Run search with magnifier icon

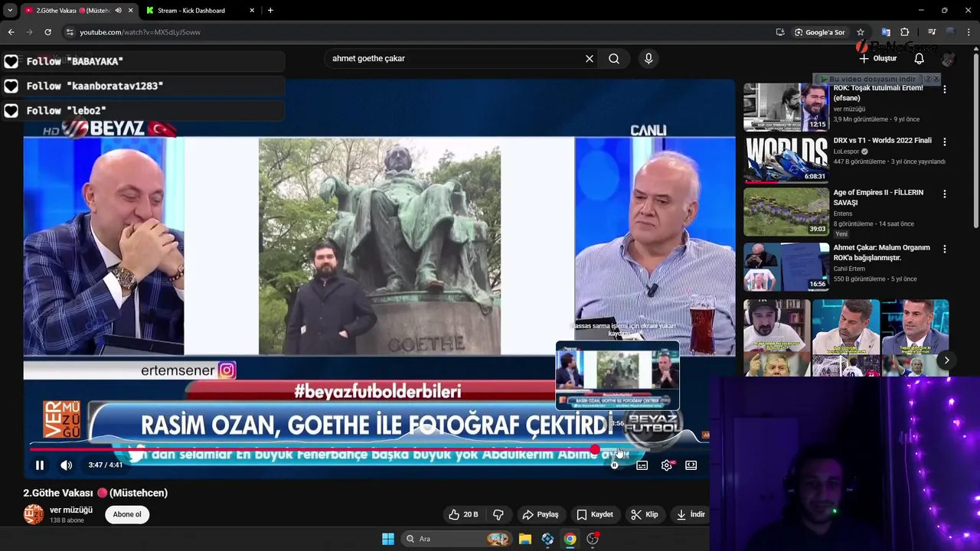pyautogui.click(x=614, y=58)
